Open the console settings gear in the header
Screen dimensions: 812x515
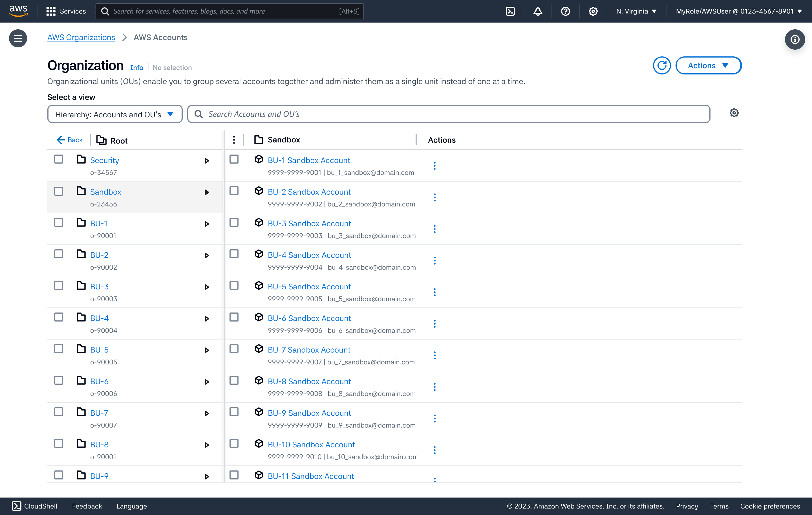point(593,11)
